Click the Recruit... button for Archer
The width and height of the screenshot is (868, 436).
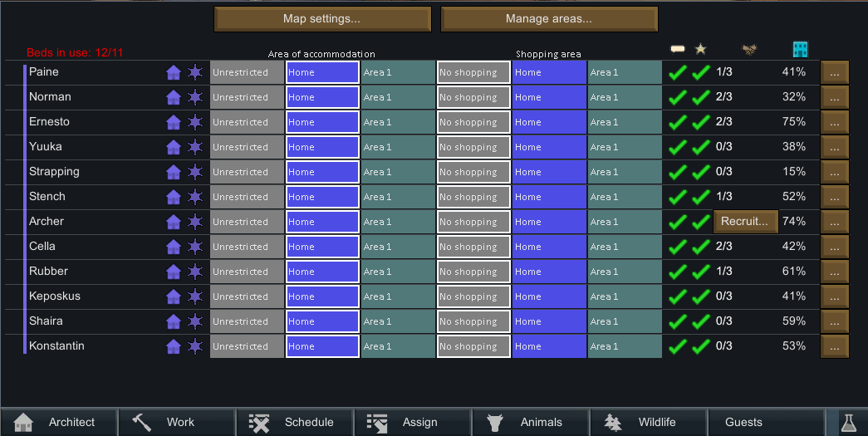(746, 222)
